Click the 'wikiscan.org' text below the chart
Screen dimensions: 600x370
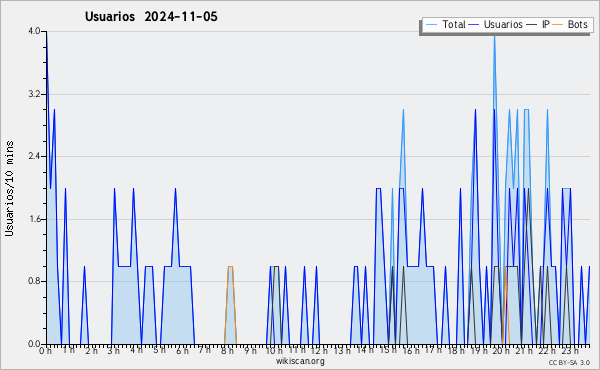coord(300,361)
